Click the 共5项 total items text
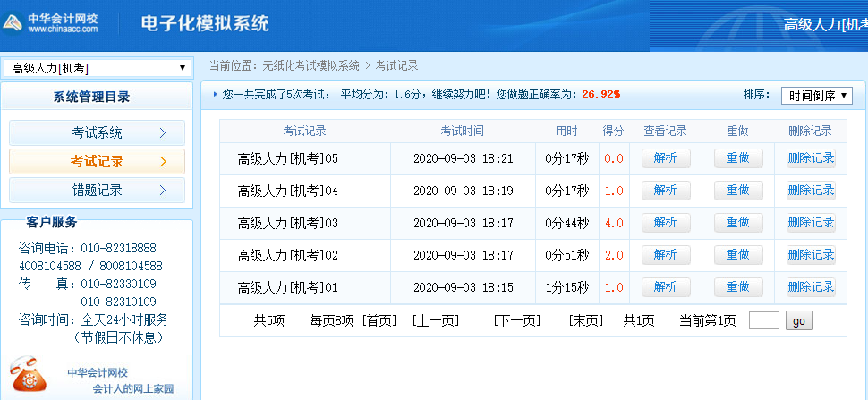 point(269,321)
